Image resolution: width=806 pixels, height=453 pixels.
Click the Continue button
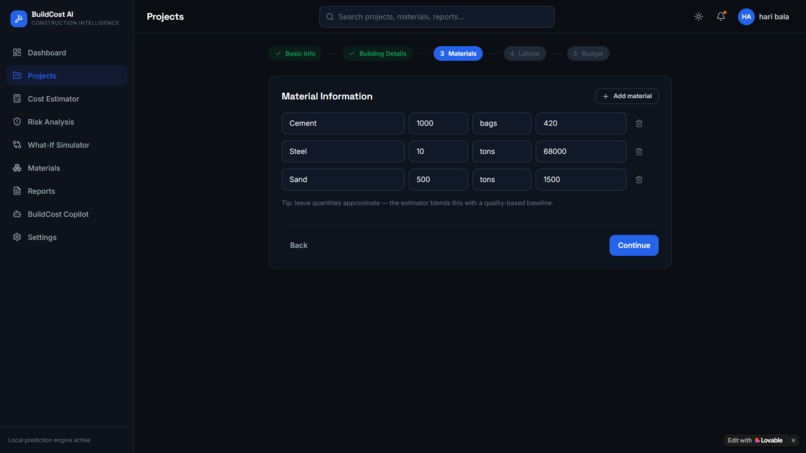(634, 245)
